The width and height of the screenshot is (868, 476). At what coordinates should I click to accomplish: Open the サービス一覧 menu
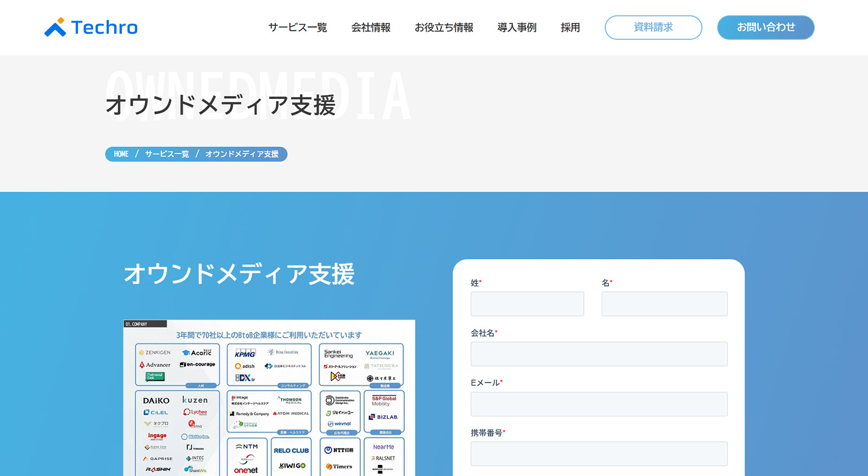(297, 27)
